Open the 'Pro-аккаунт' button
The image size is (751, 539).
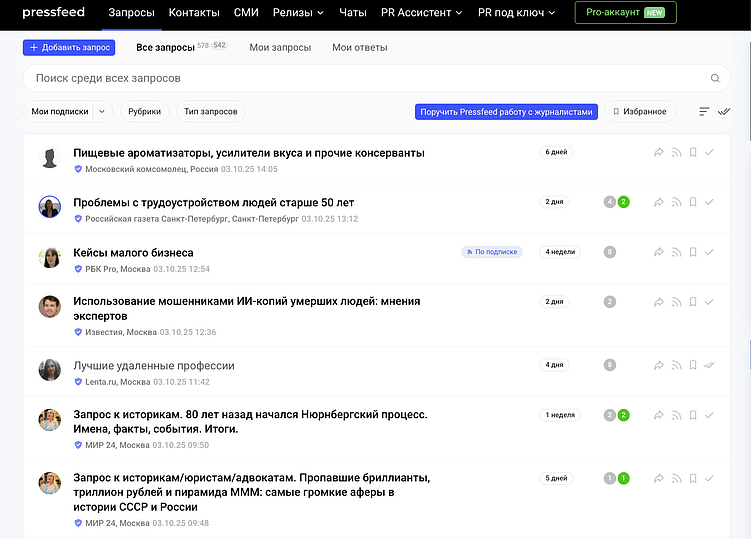[x=625, y=13]
